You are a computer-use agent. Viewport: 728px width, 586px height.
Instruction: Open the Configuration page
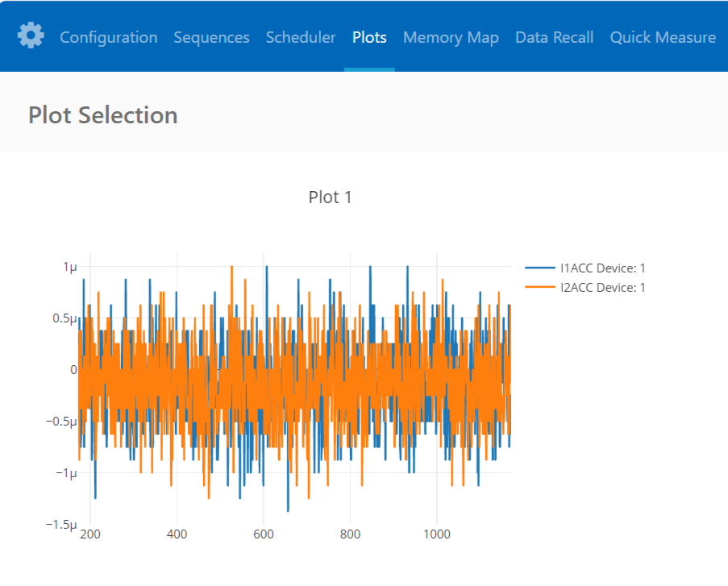108,37
